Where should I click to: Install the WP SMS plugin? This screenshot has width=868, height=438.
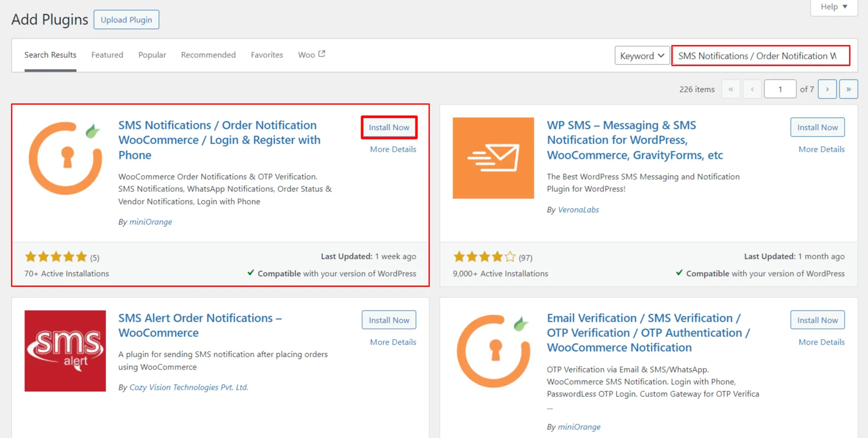[x=817, y=127]
